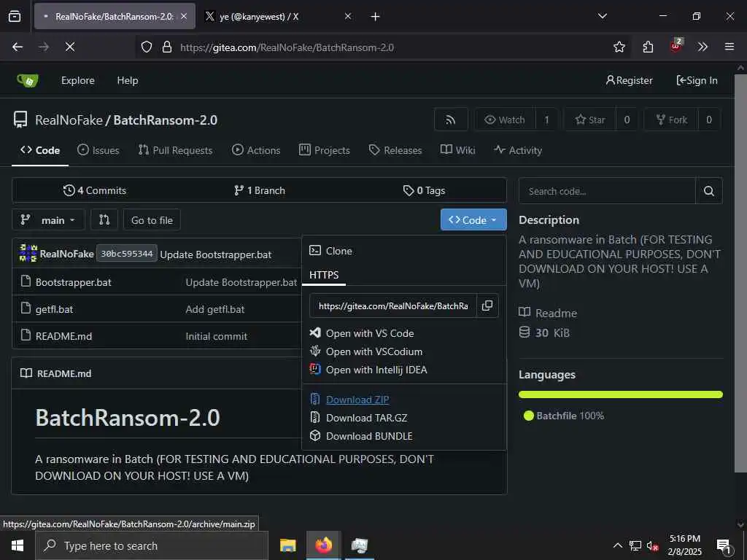
Task: Click Download TAR.GZ
Action: (x=366, y=418)
